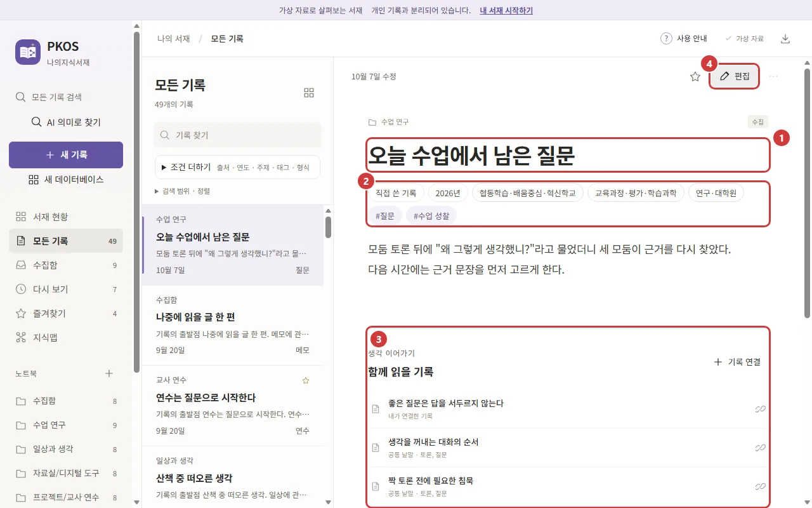Select 모든 기록 sidebar item
Image resolution: width=812 pixels, height=508 pixels.
tap(66, 241)
